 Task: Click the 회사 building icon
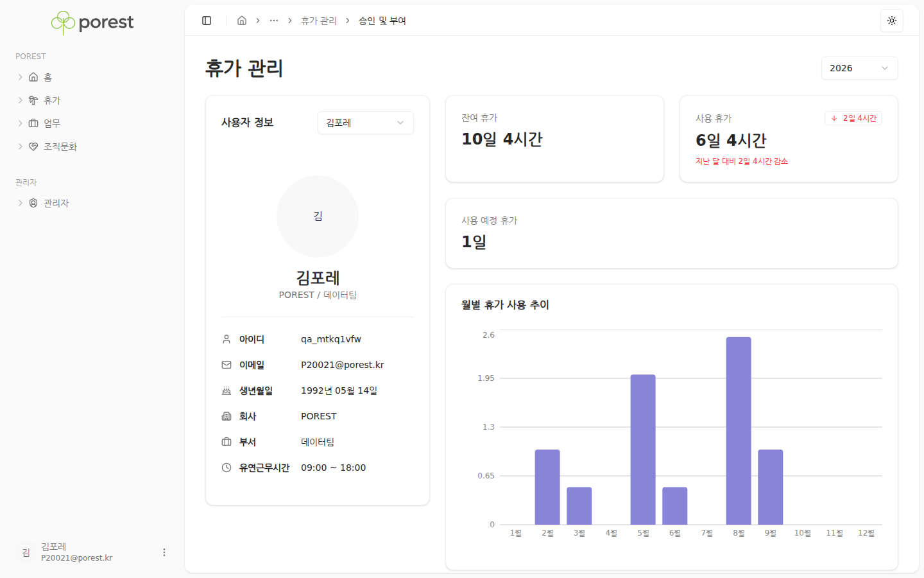[x=227, y=416]
